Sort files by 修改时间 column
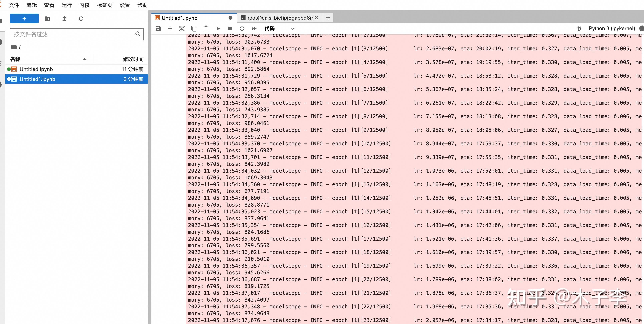The image size is (644, 324). coord(133,59)
